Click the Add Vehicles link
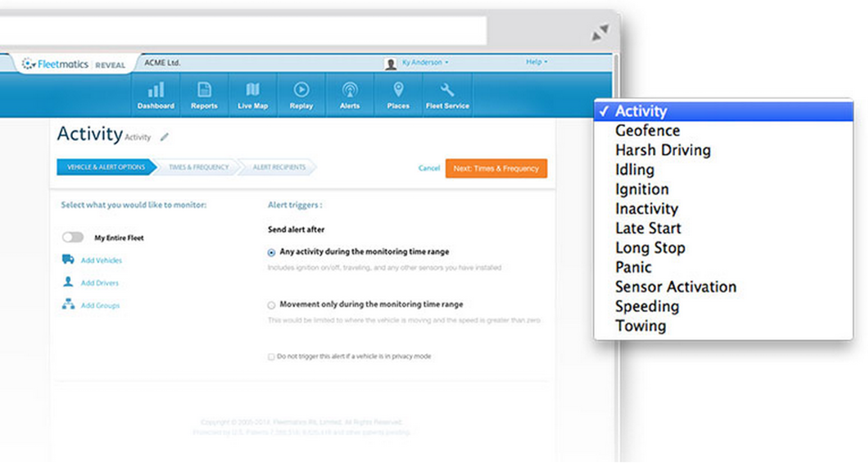The width and height of the screenshot is (868, 463). point(101,260)
